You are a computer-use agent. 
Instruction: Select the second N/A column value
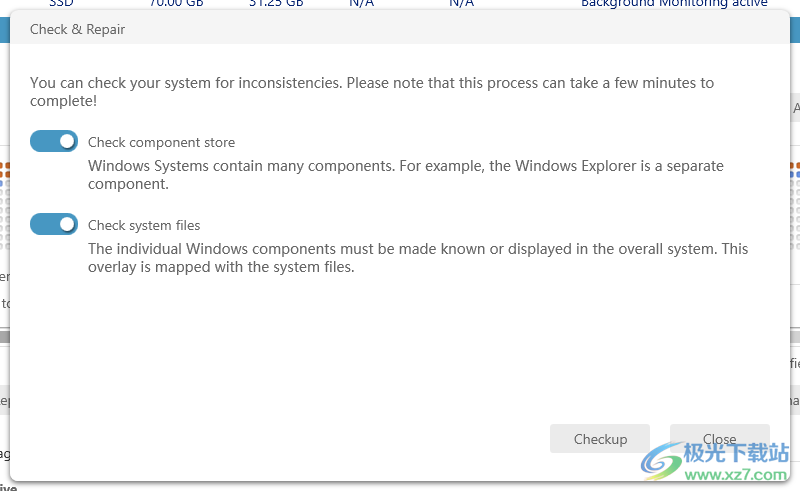point(461,4)
